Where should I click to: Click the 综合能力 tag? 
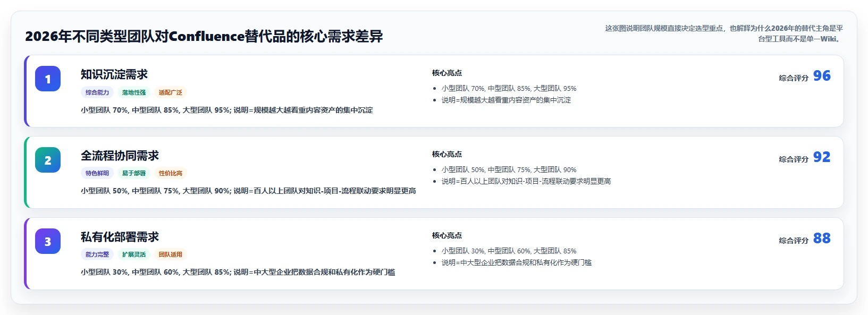pos(97,92)
